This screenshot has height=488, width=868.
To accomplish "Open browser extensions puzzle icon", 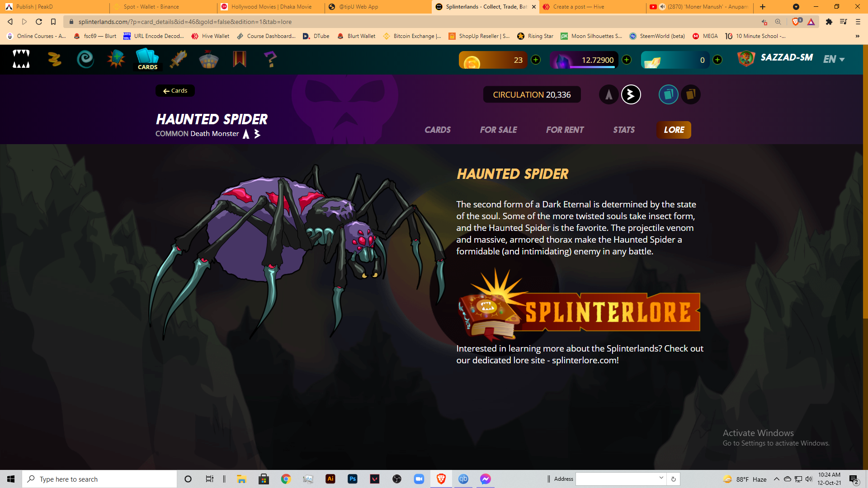I will 829,22.
